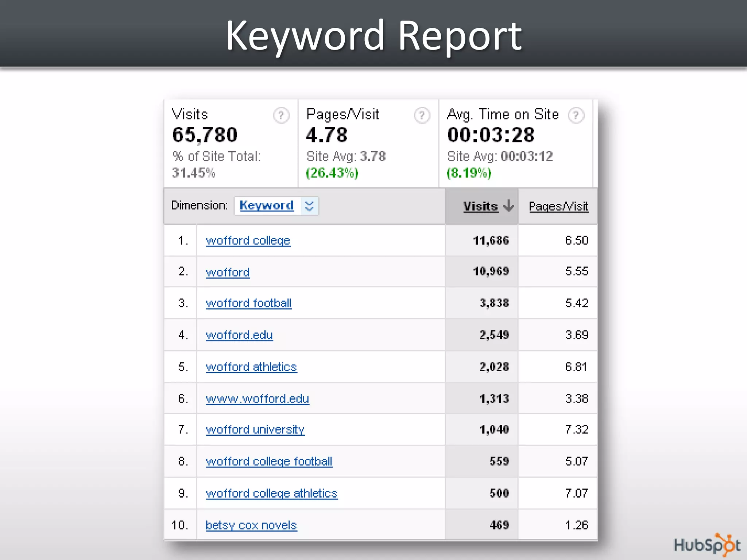The image size is (747, 560).
Task: Open the 'wofford.edu' keyword link in row 4
Action: (x=239, y=335)
